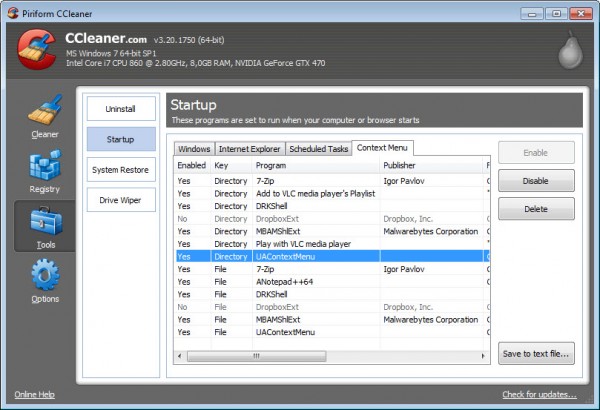This screenshot has width=600, height=410.
Task: Open the Registry section
Action: coord(45,172)
